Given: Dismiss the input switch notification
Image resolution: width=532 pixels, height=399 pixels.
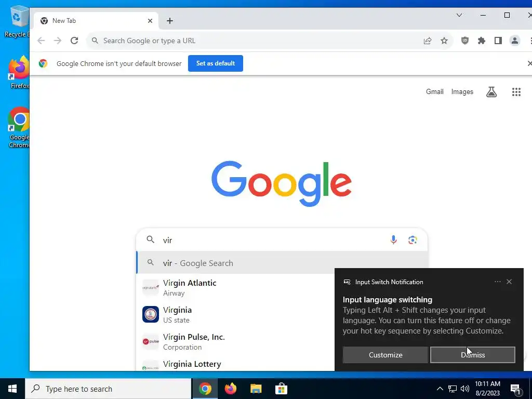Looking at the screenshot, I should coord(473,355).
